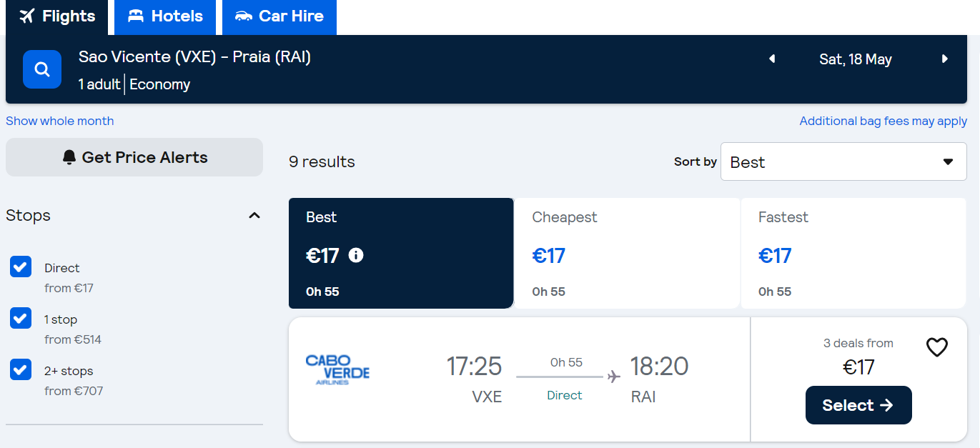Click the bell icon in Get Price Alerts
Screen dimensions: 980x448
tap(69, 157)
